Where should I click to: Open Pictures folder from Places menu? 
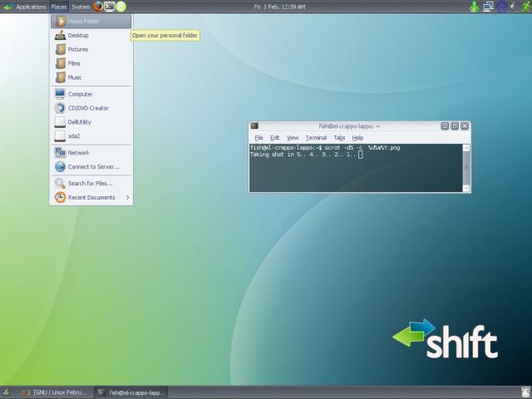(x=91, y=49)
